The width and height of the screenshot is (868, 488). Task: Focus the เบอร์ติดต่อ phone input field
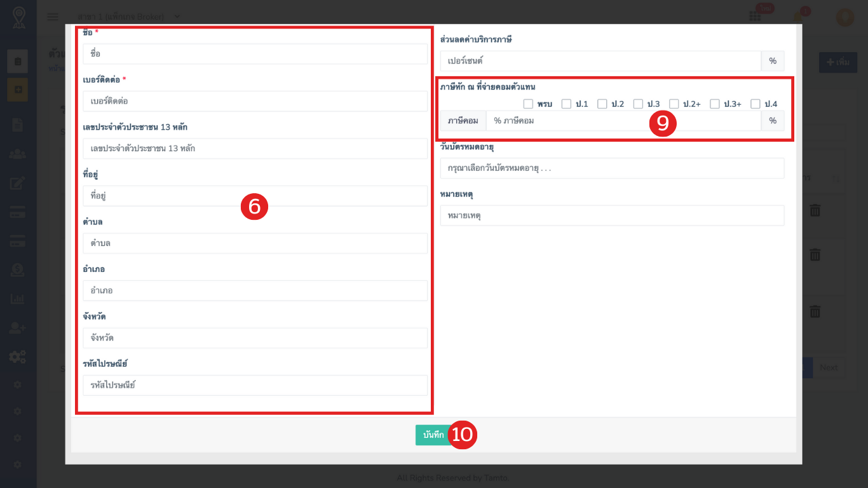tap(255, 101)
